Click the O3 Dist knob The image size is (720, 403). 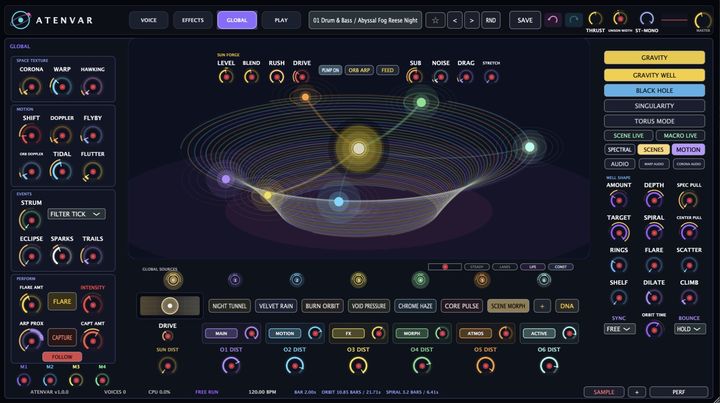(358, 366)
